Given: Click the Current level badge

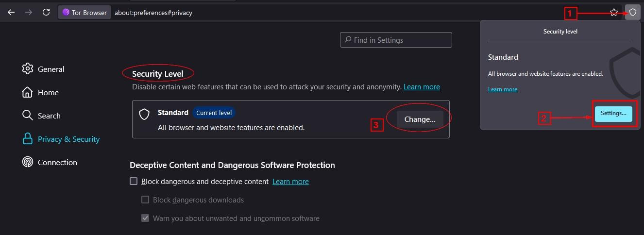Looking at the screenshot, I should click(214, 113).
